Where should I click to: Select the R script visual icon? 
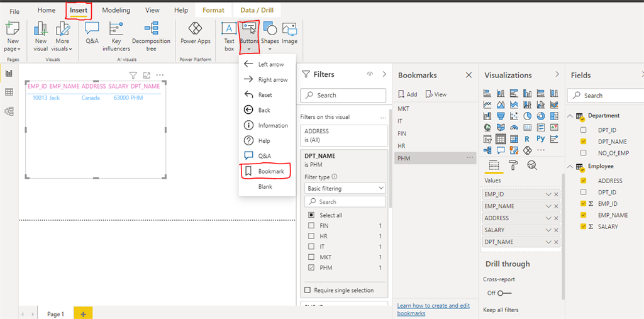click(x=528, y=139)
